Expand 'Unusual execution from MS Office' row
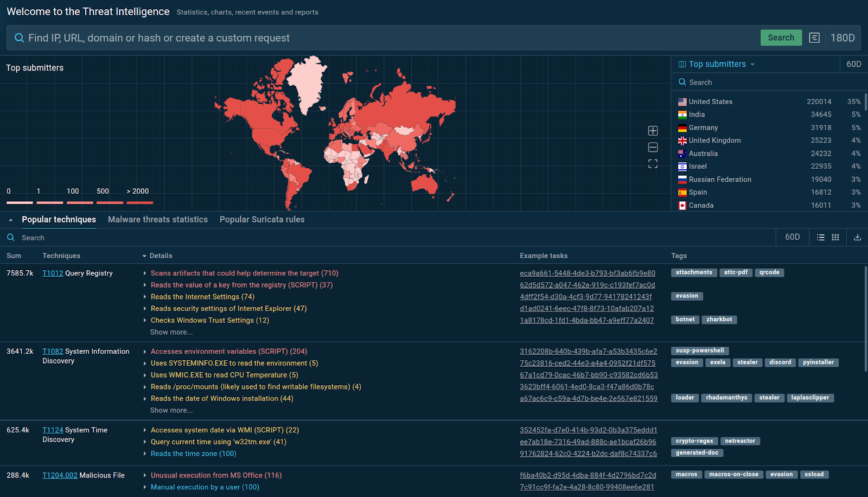Image resolution: width=868 pixels, height=497 pixels. click(145, 475)
